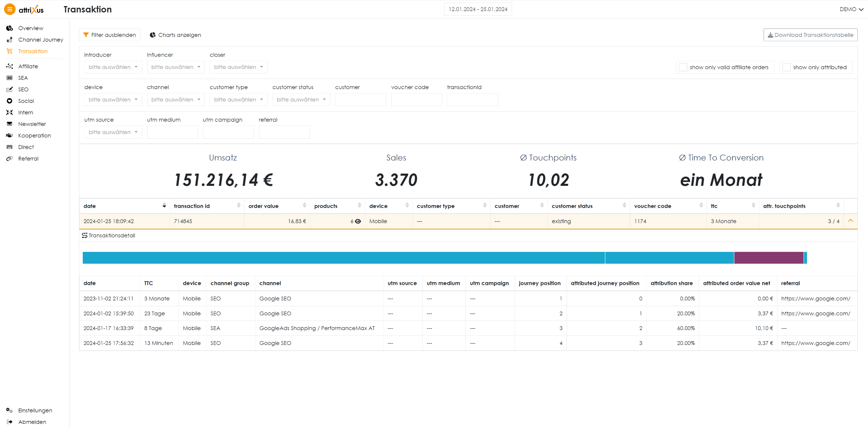The width and height of the screenshot is (868, 431).
Task: Click the purple segment of attribution bar
Action: (x=769, y=258)
